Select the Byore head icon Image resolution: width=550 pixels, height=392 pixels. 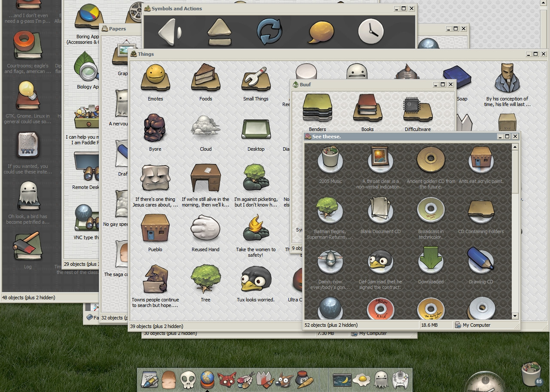(155, 128)
